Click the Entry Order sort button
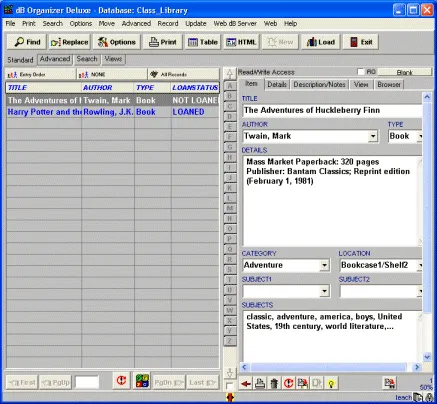437x404 pixels. coord(40,74)
